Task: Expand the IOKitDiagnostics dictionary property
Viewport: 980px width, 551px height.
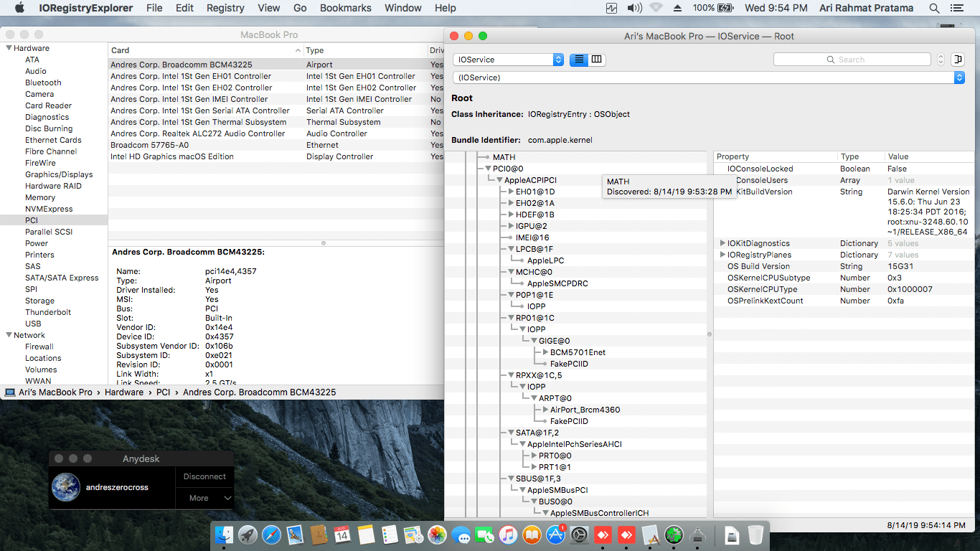Action: click(722, 243)
